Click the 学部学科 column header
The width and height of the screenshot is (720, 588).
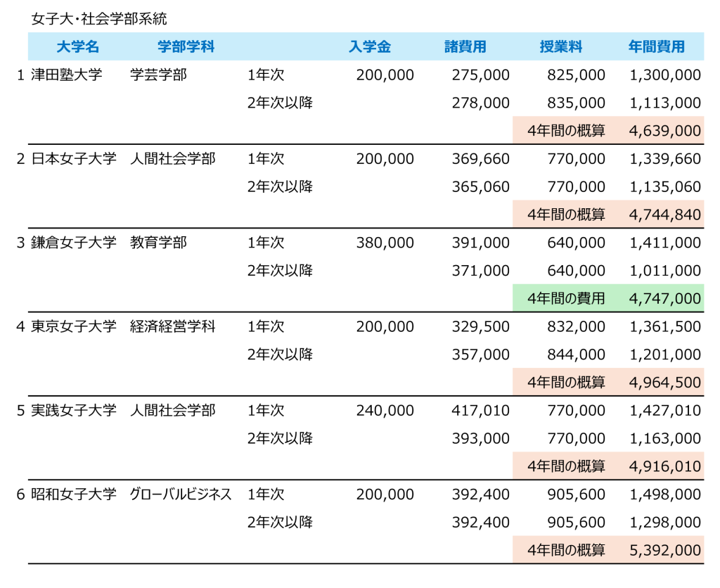click(186, 46)
